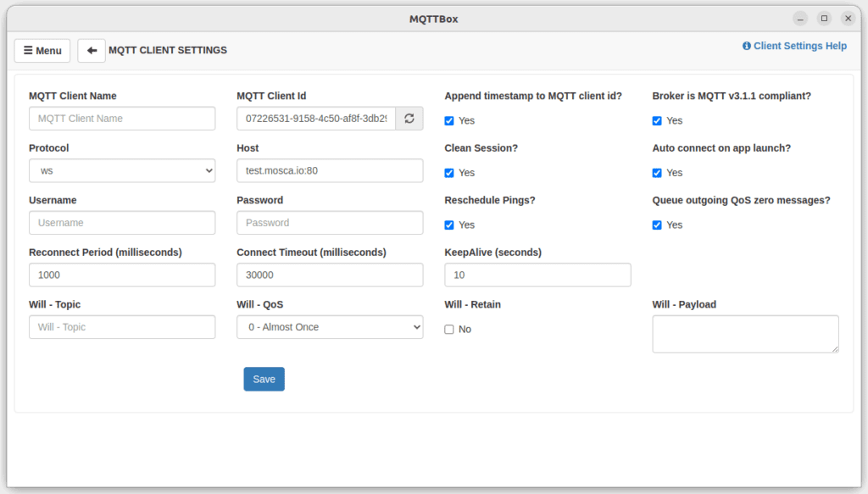Open the Will - QoS dropdown
The height and width of the screenshot is (494, 868).
(x=329, y=326)
